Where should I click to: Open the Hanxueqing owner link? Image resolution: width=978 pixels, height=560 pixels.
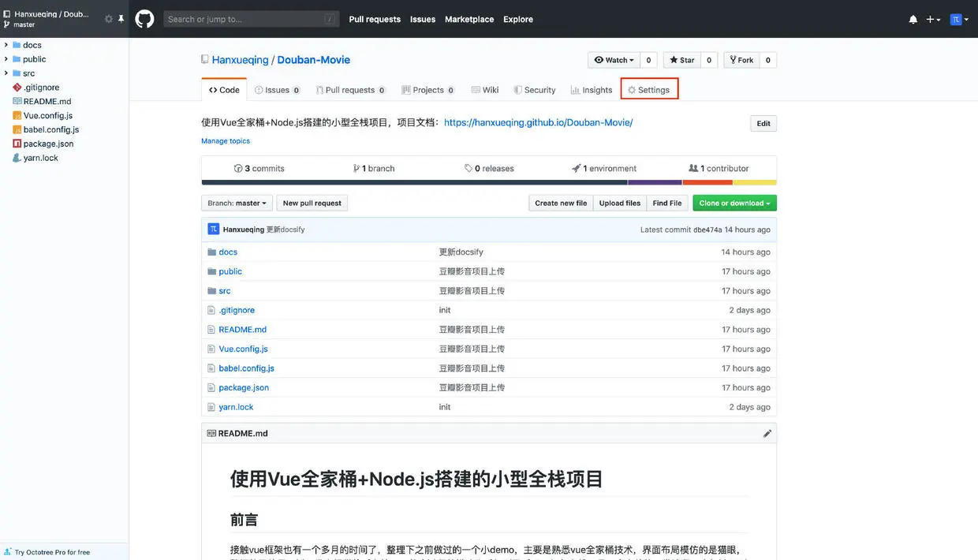pyautogui.click(x=241, y=60)
